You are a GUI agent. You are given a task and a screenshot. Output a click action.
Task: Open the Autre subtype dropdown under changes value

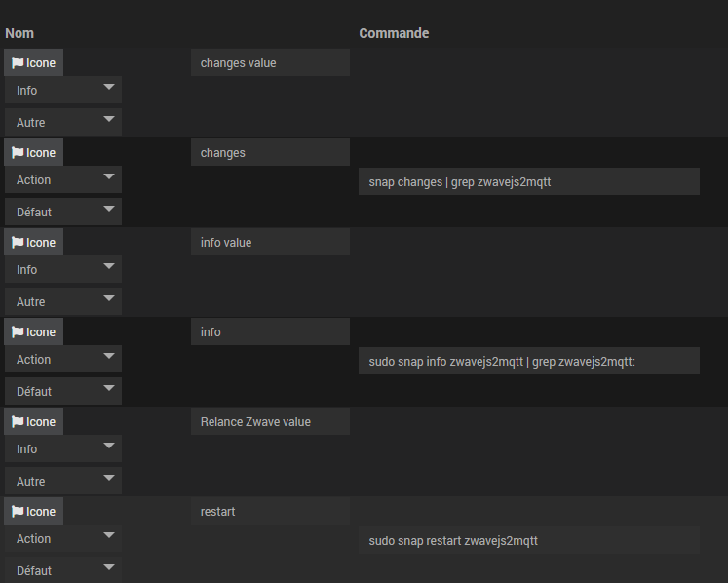coord(63,122)
